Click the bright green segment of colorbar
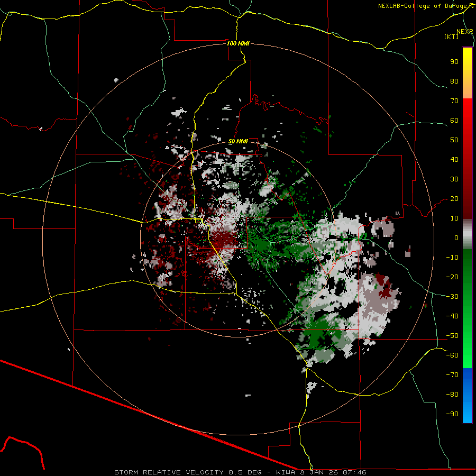 pos(467,349)
